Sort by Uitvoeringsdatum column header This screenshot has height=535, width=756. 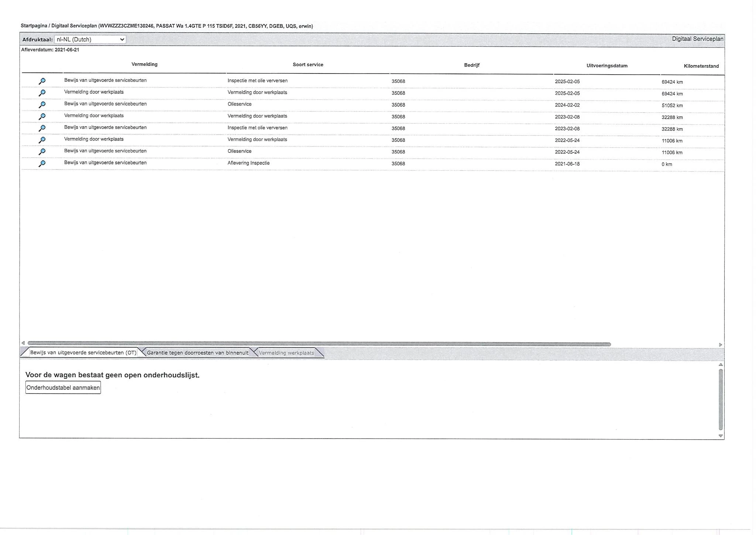coord(607,66)
